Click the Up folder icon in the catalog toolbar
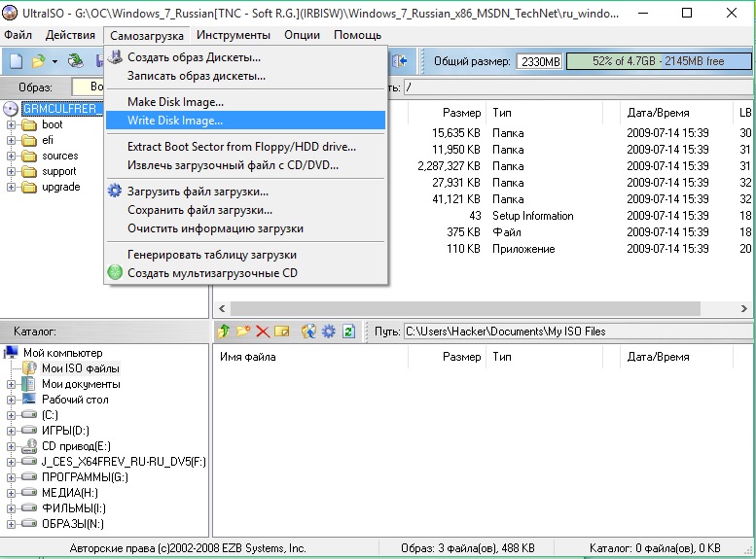 click(223, 332)
